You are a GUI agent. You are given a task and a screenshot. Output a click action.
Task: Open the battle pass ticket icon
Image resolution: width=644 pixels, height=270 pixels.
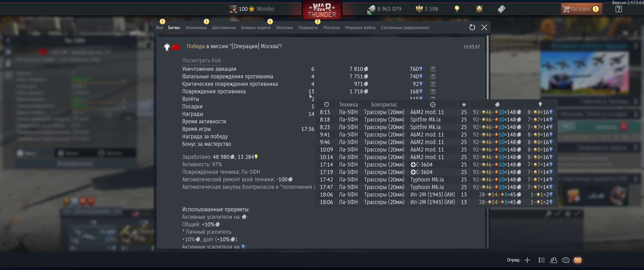pyautogui.click(x=501, y=9)
